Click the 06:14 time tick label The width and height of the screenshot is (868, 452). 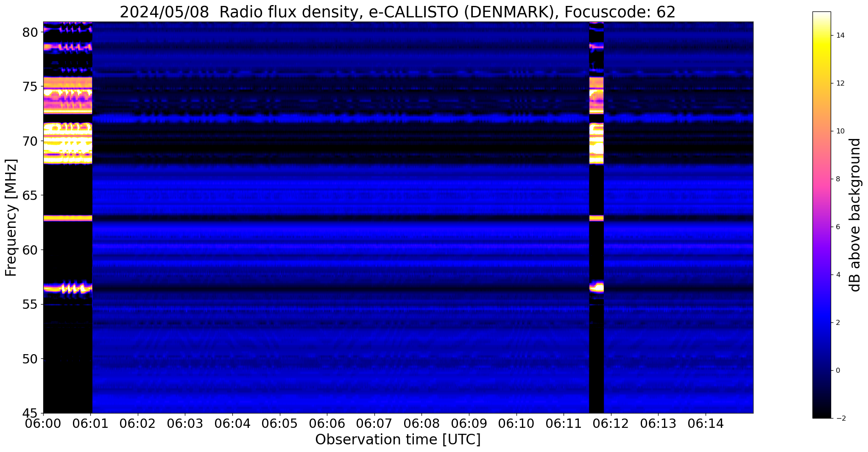point(706,424)
